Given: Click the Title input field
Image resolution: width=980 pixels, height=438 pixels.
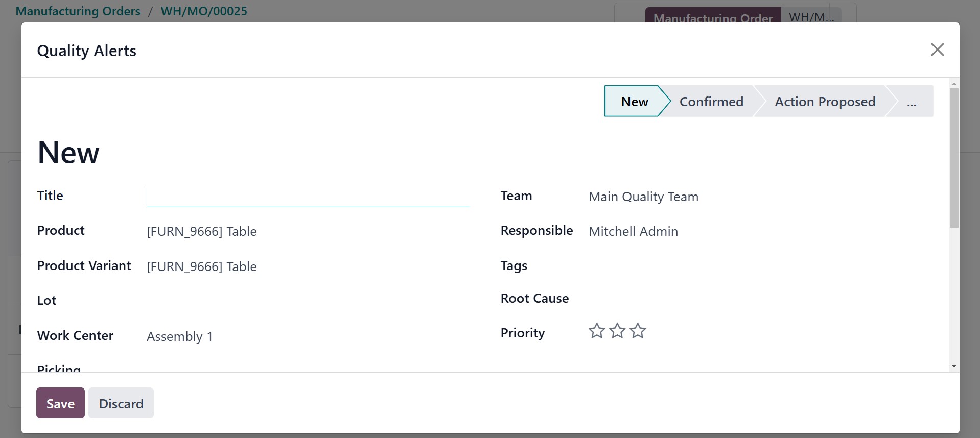Looking at the screenshot, I should [x=308, y=197].
